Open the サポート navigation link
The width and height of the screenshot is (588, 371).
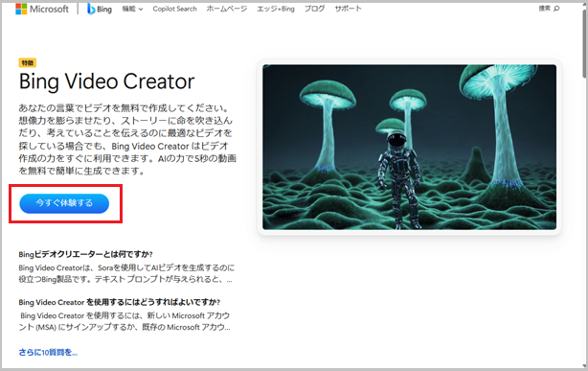click(348, 9)
